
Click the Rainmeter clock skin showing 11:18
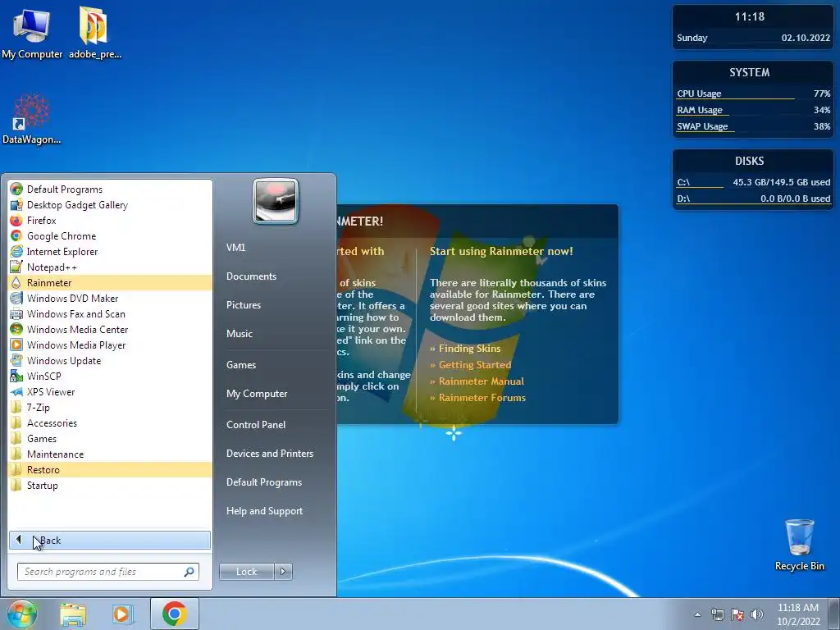click(753, 27)
